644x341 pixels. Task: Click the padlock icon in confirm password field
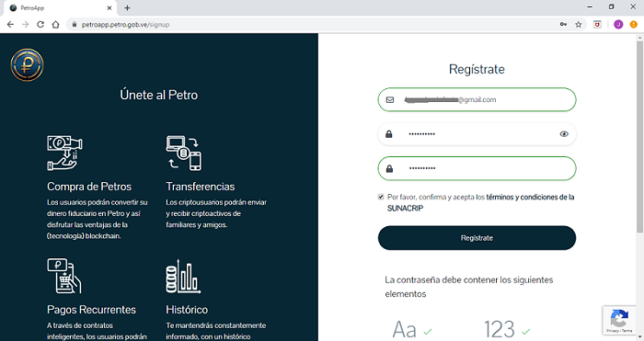(389, 168)
